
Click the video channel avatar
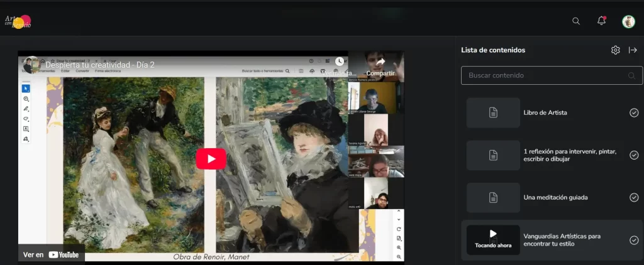(31, 65)
